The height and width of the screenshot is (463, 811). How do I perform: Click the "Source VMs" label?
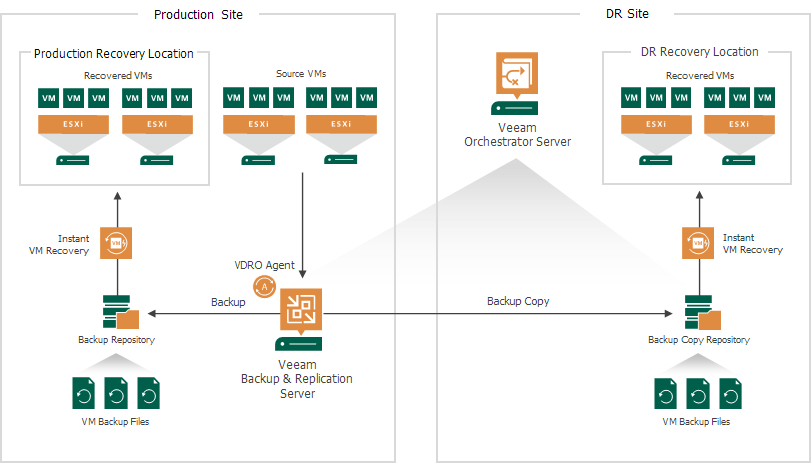tap(301, 73)
